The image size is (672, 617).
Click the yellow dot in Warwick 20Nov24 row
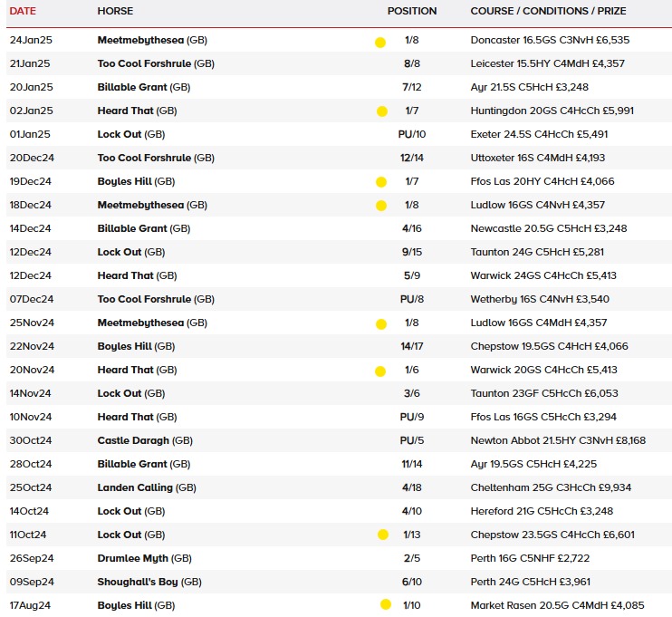[380, 371]
